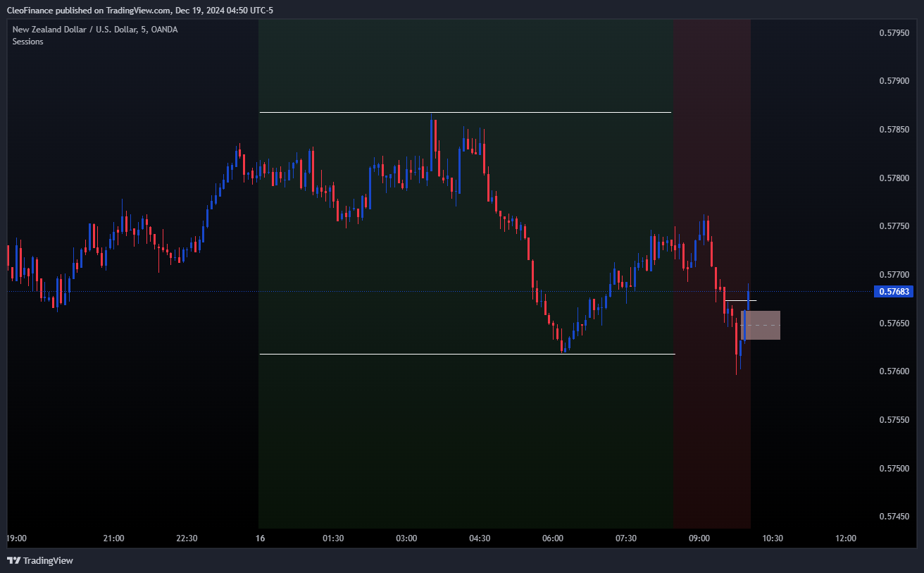The width and height of the screenshot is (924, 573).
Task: Click the 0.57450 price axis label
Action: point(893,517)
